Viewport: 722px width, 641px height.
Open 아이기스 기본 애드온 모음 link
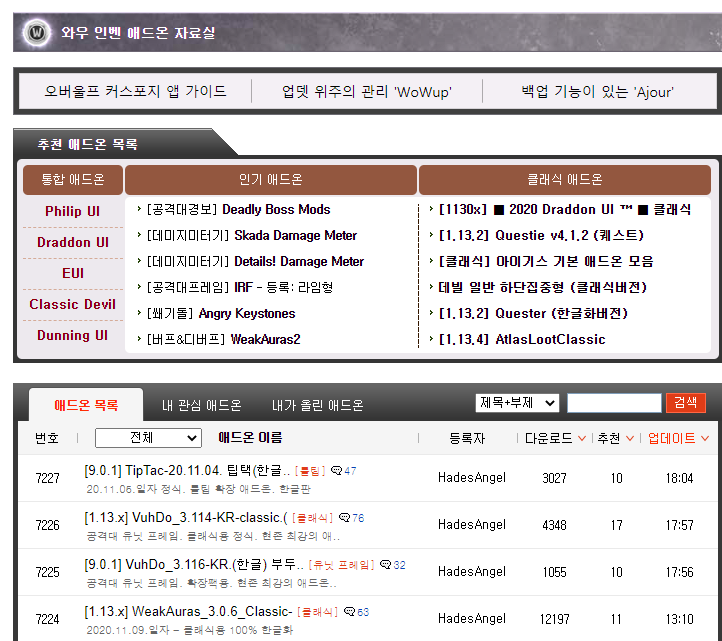[546, 261]
